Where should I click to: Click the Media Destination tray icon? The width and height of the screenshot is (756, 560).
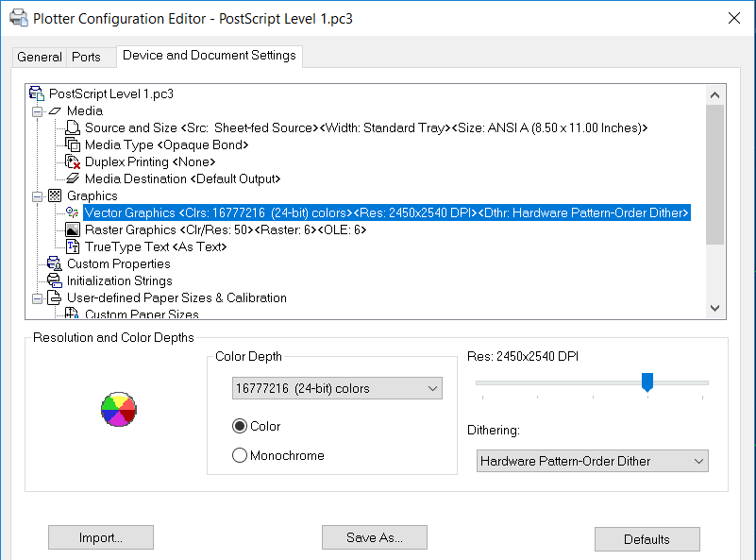tap(73, 178)
